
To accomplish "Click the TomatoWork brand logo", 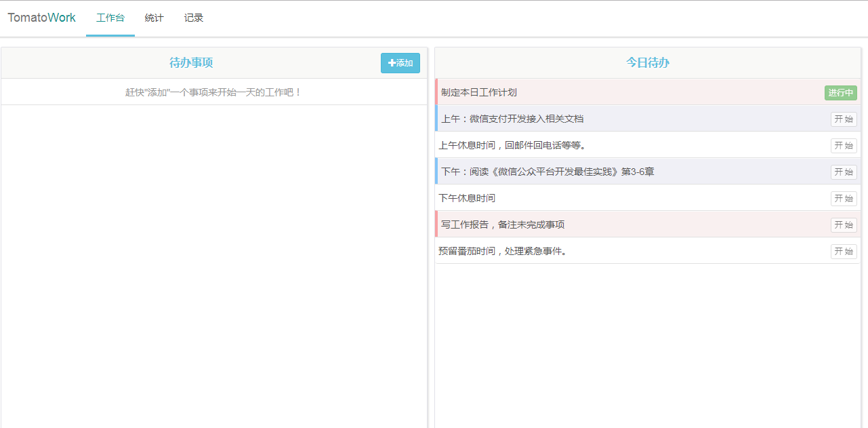I will click(42, 18).
